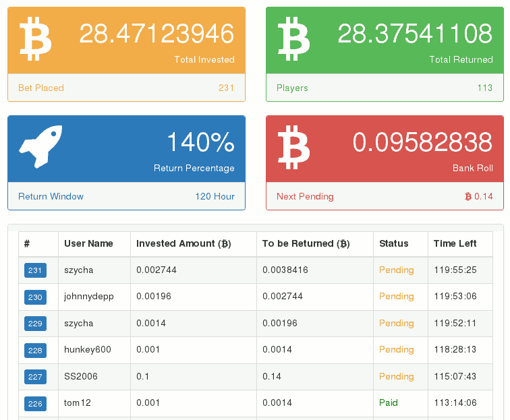Viewport: 510px width, 420px height.
Task: Click the 0.09582838 bank roll value
Action: tap(422, 142)
